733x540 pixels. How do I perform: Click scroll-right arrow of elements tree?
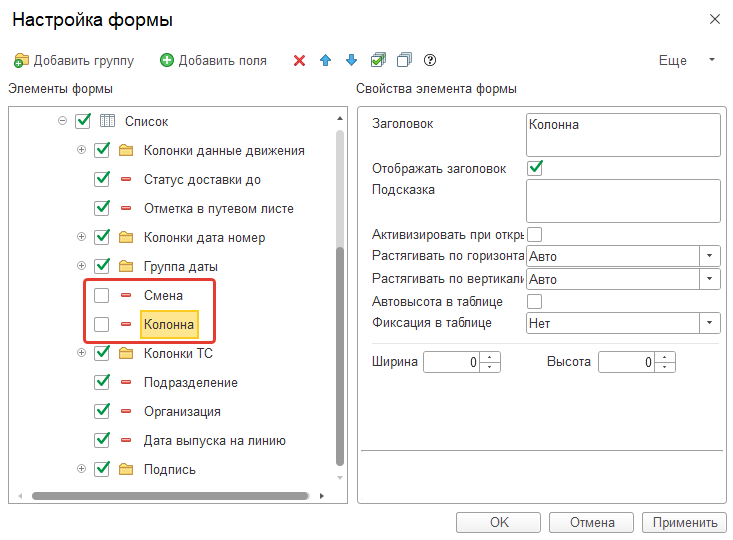pos(322,496)
